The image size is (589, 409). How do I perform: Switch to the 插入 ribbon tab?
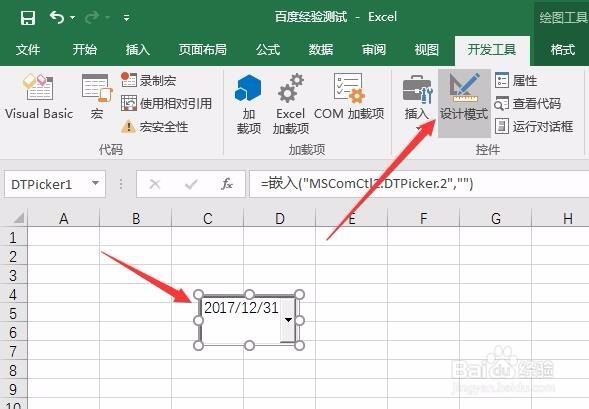pyautogui.click(x=137, y=49)
